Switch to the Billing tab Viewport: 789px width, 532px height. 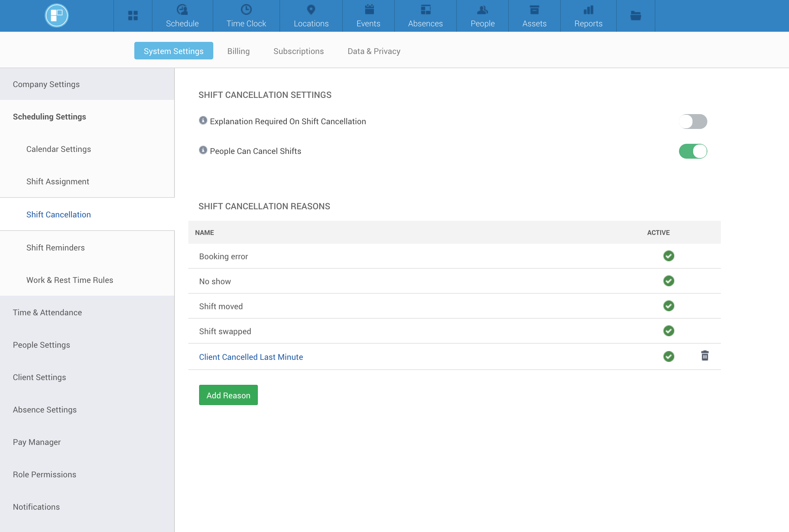[x=238, y=51]
